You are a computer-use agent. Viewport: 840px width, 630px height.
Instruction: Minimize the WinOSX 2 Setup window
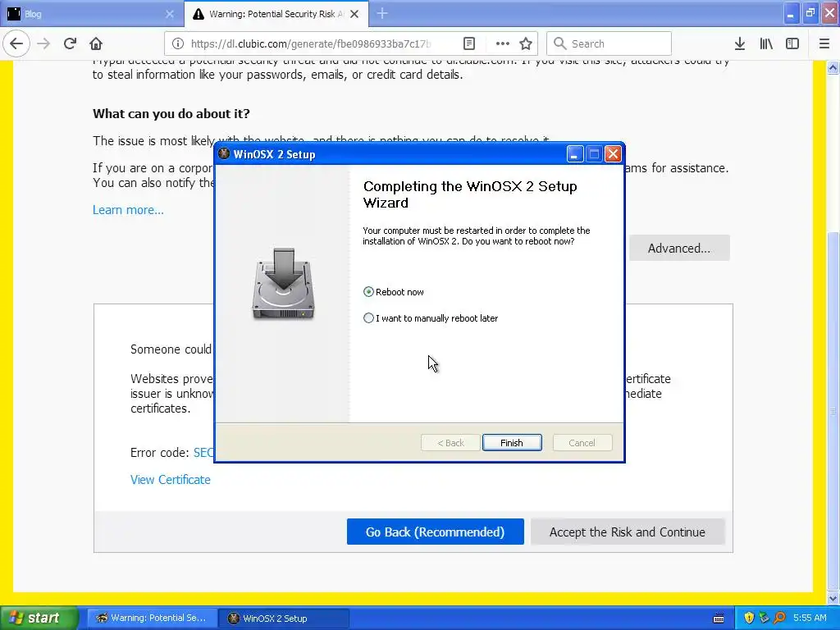coord(575,154)
